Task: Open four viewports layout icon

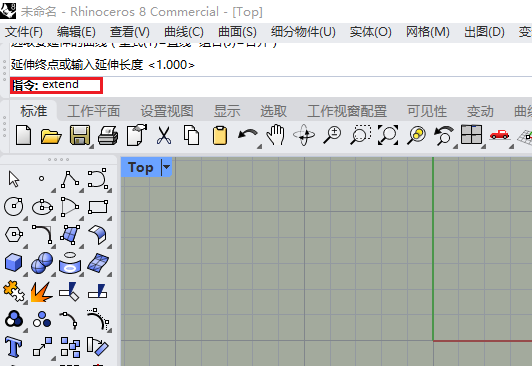Action: click(x=472, y=134)
